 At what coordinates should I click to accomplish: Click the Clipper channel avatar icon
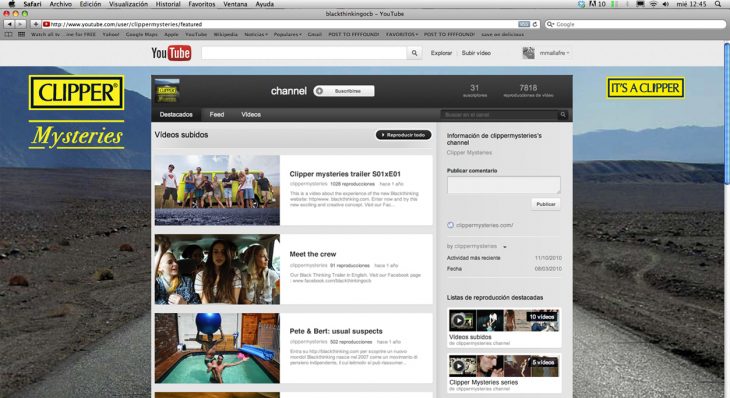coord(167,90)
